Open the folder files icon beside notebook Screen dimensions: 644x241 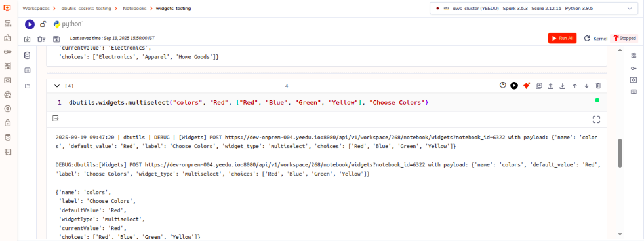[27, 86]
